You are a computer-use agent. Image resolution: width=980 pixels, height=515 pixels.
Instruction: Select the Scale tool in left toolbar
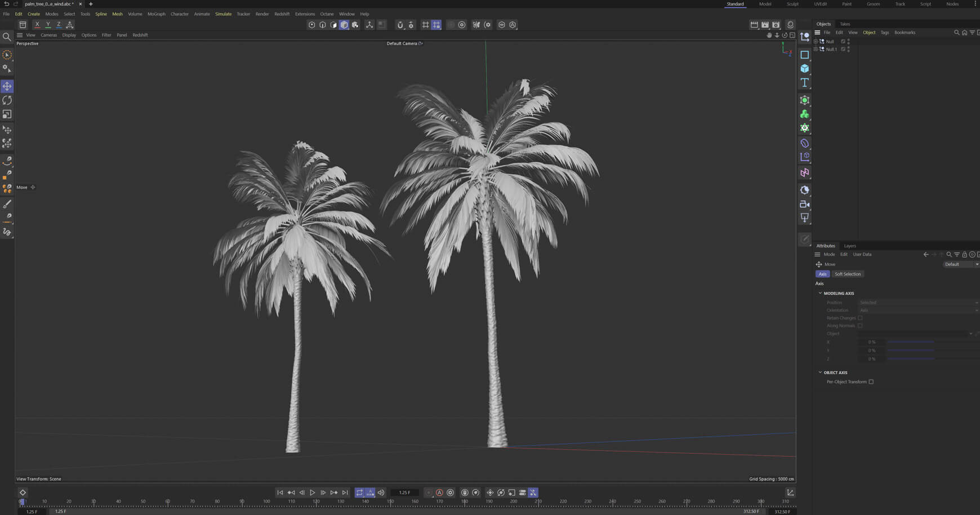click(x=7, y=114)
